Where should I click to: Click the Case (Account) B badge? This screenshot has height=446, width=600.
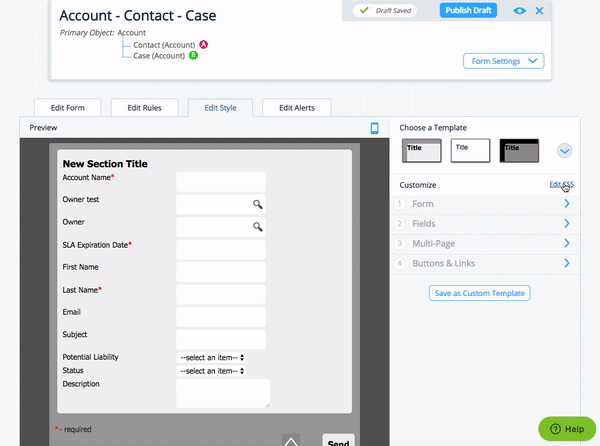pyautogui.click(x=192, y=56)
